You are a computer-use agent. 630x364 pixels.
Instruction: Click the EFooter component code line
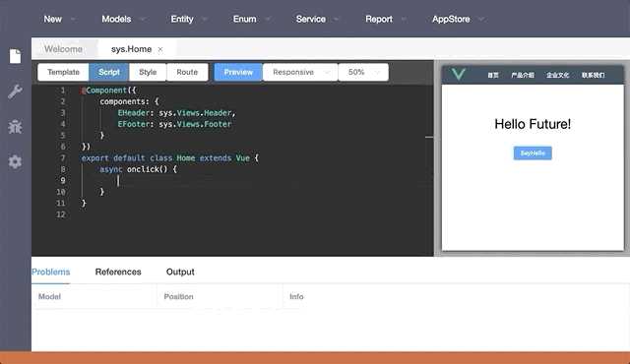174,124
